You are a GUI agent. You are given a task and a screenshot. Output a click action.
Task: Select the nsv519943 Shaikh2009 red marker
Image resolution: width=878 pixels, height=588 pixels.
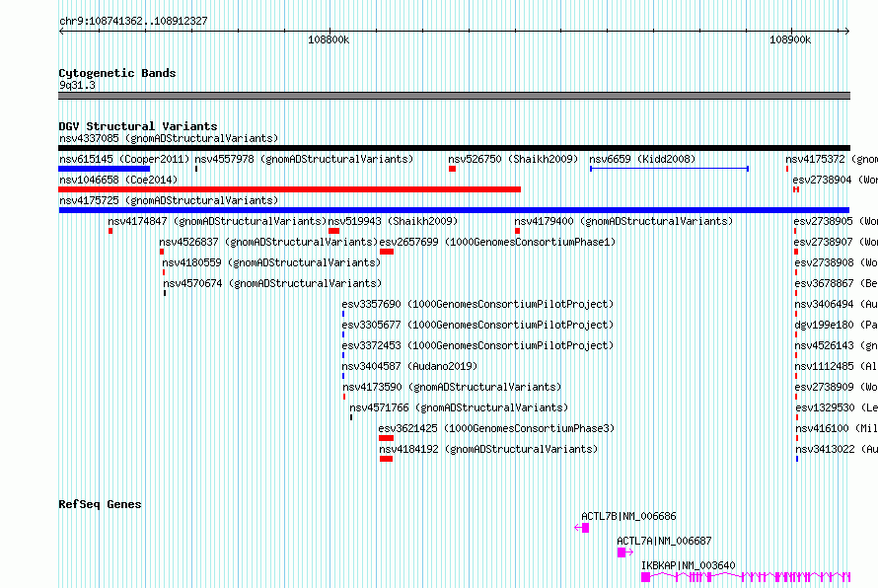tap(333, 231)
